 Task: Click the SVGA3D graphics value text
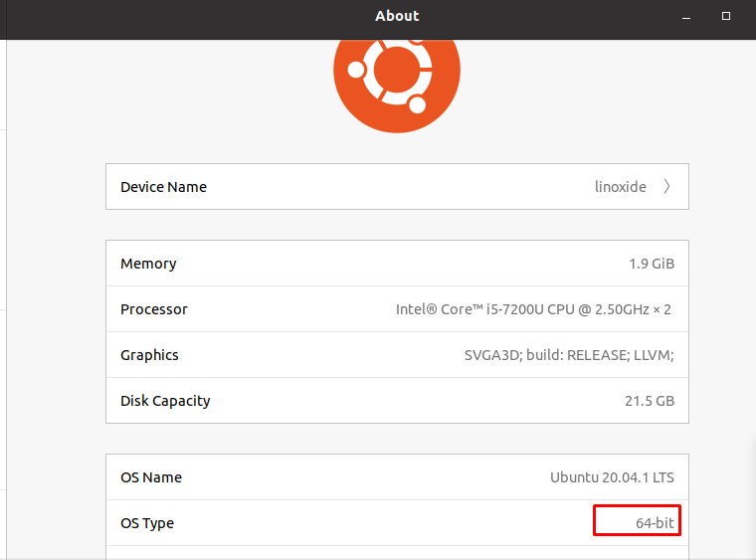569,355
